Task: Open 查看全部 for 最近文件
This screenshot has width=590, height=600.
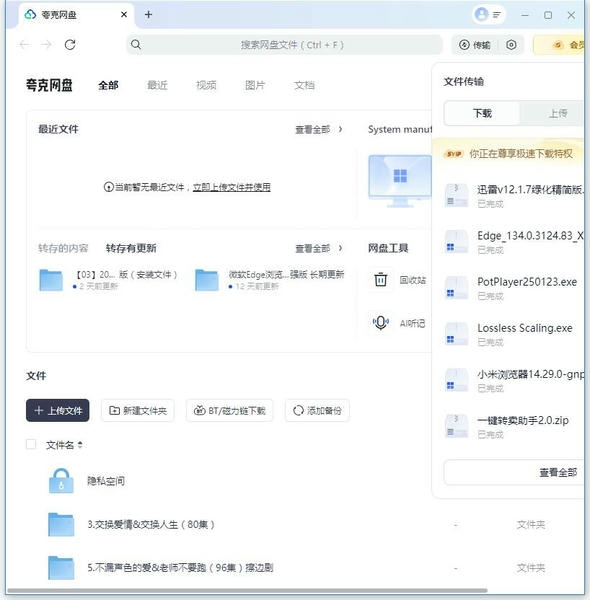Action: coord(318,130)
